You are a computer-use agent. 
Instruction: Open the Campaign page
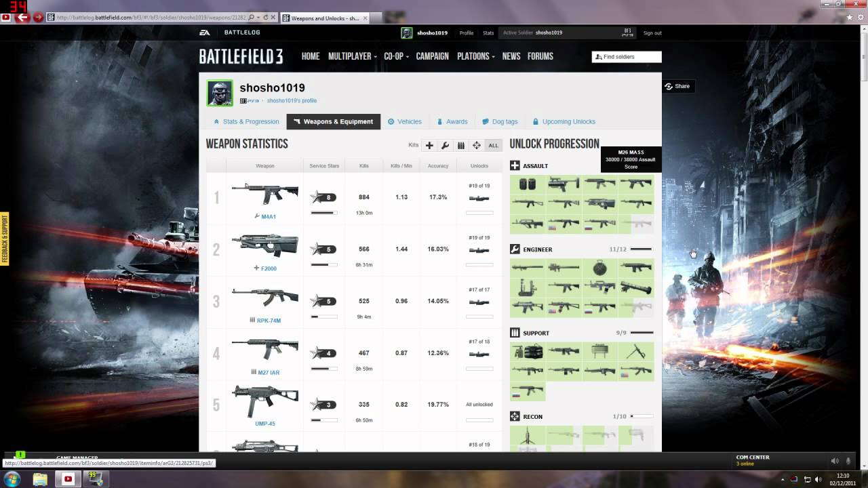tap(433, 56)
